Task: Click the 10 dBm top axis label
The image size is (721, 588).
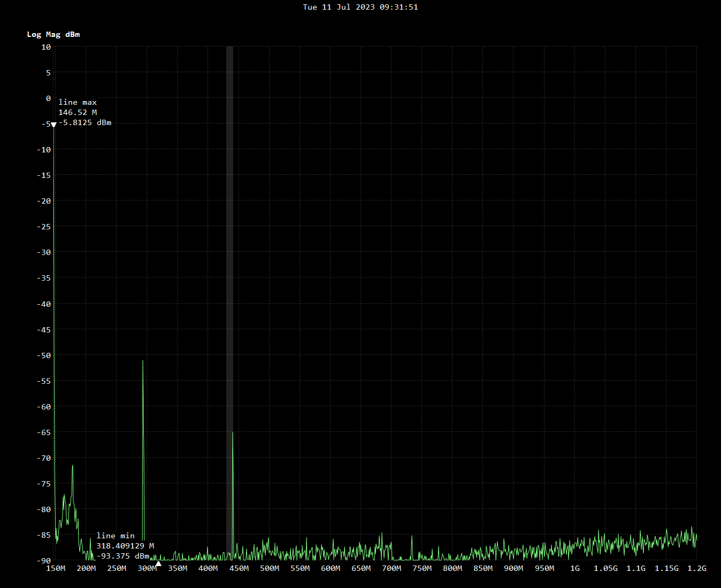Action: (x=46, y=47)
